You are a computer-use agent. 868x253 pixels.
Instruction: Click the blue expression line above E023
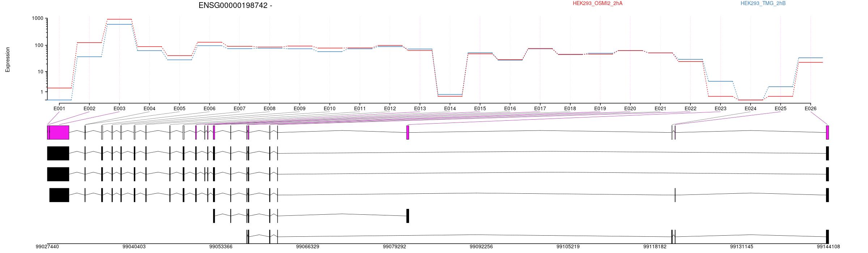(x=720, y=81)
